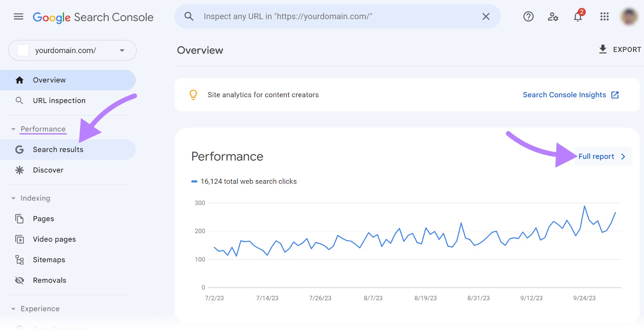Select Overview in the sidebar
Image resolution: width=644 pixels, height=330 pixels.
(x=68, y=80)
